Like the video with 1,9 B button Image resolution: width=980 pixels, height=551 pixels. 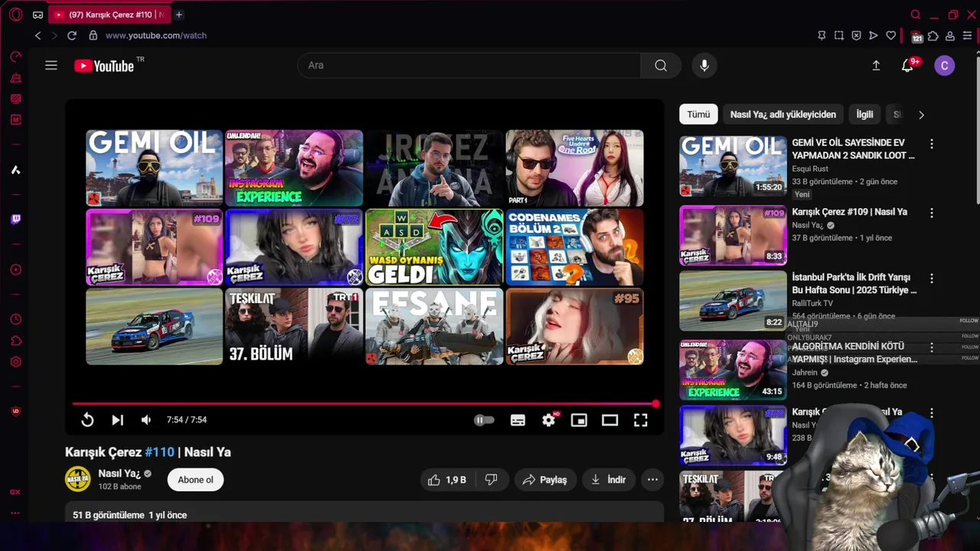tap(447, 480)
